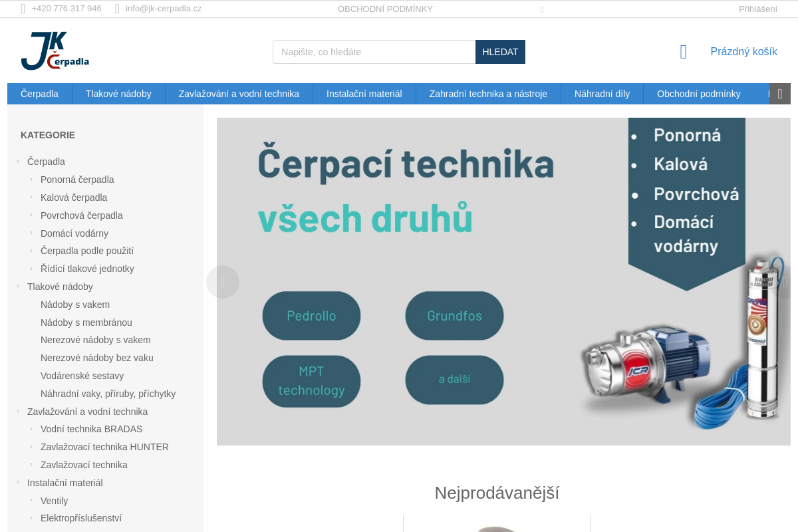Viewport: 798px width, 532px height.
Task: Click the Obchodní podmínky navbar item
Action: pos(699,94)
